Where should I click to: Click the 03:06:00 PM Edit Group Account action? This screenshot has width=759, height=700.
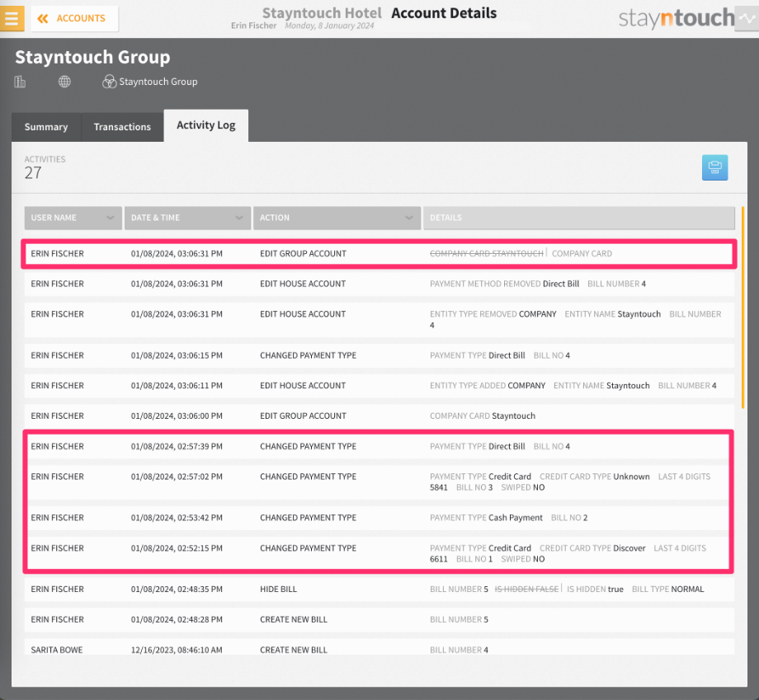coord(303,416)
